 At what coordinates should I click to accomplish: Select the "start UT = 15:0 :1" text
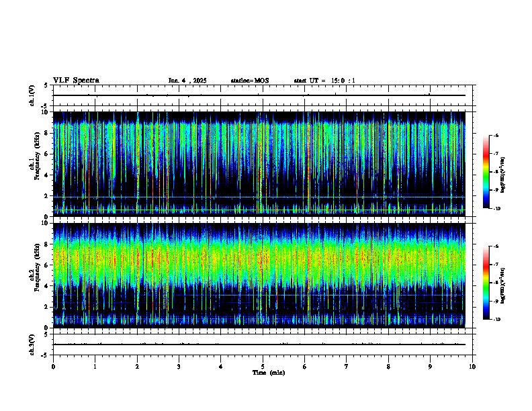point(324,81)
